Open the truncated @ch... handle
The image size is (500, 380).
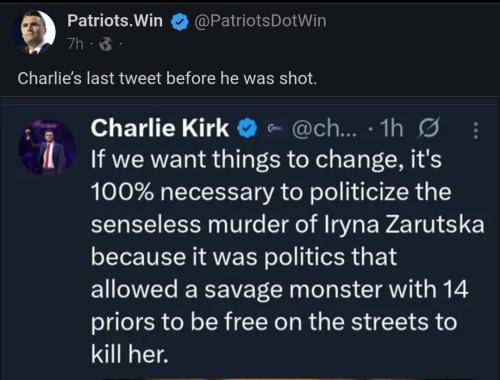(324, 128)
